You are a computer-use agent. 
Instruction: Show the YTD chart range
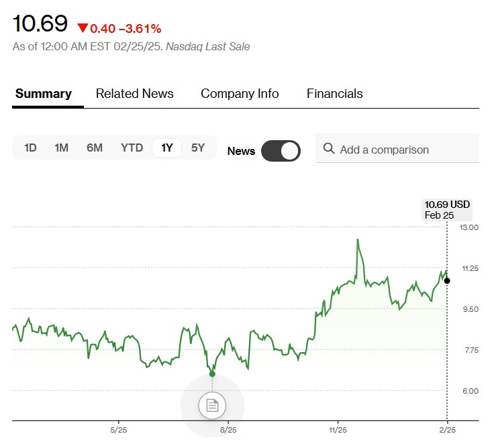[x=132, y=148]
